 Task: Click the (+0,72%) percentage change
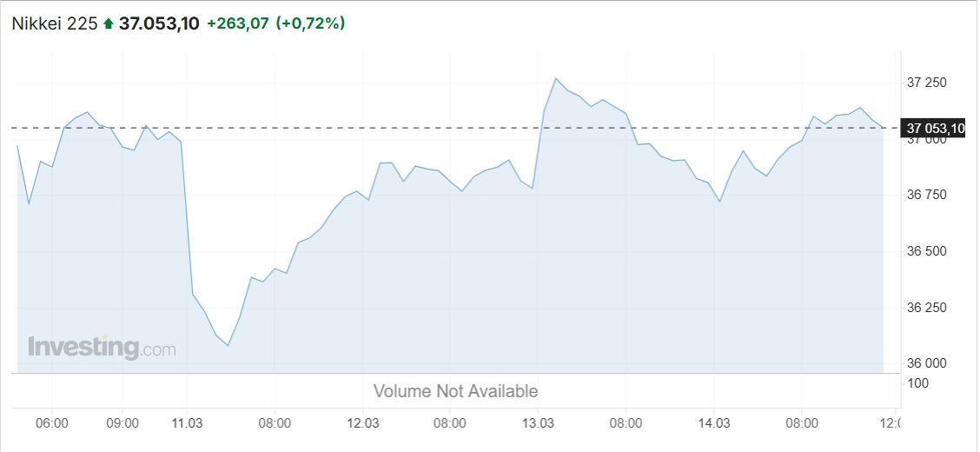[x=311, y=23]
